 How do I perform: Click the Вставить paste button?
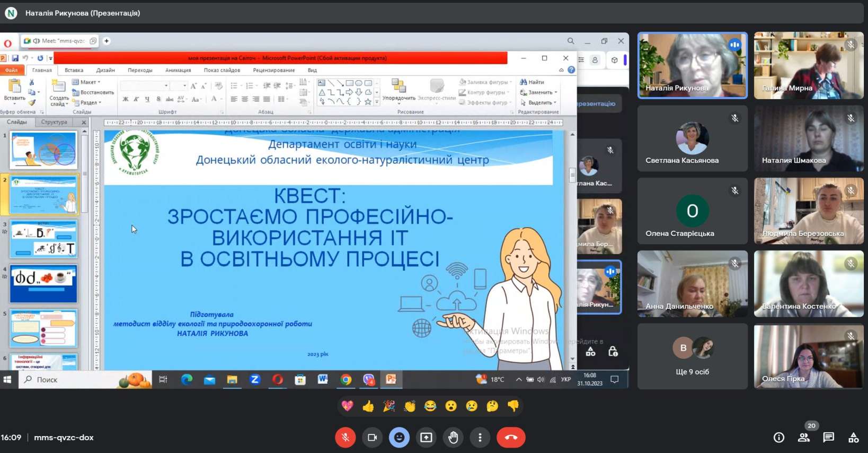(x=14, y=92)
